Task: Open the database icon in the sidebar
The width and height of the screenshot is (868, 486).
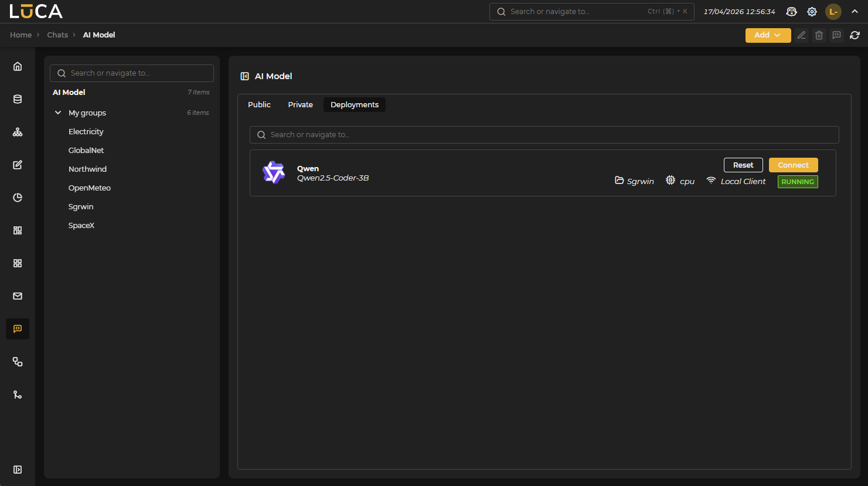Action: point(18,99)
